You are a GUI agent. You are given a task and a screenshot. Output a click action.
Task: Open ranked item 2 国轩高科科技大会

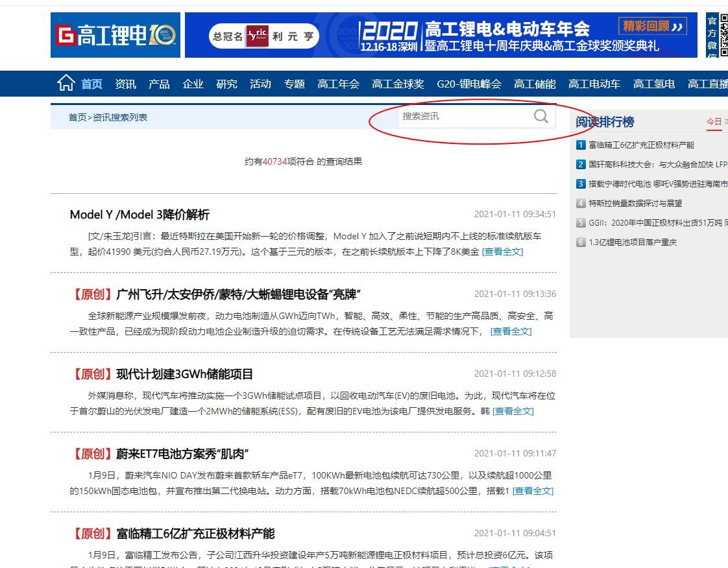(x=658, y=165)
